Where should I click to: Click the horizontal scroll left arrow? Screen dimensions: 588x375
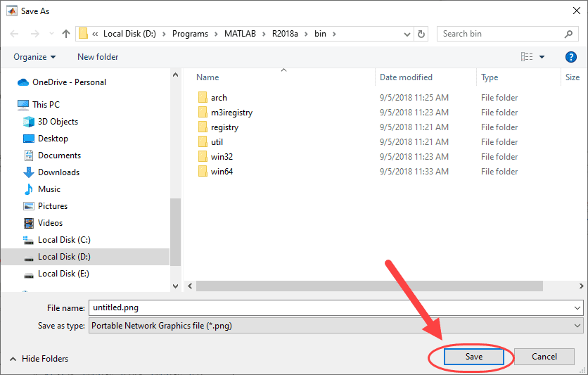click(190, 286)
